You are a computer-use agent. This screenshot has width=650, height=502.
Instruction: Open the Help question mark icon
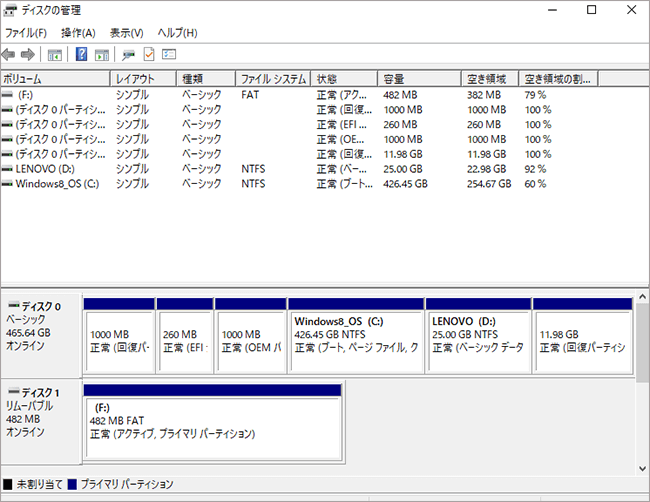coord(81,54)
